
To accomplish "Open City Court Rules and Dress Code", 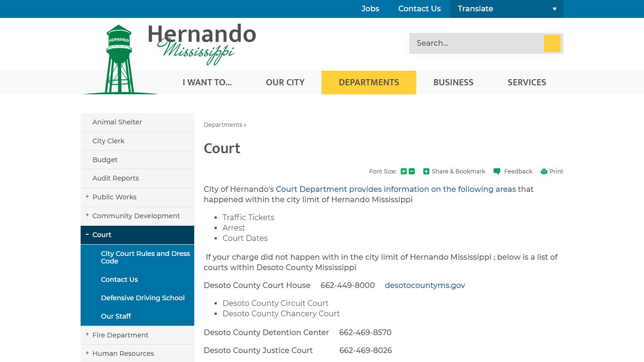I will click(145, 257).
